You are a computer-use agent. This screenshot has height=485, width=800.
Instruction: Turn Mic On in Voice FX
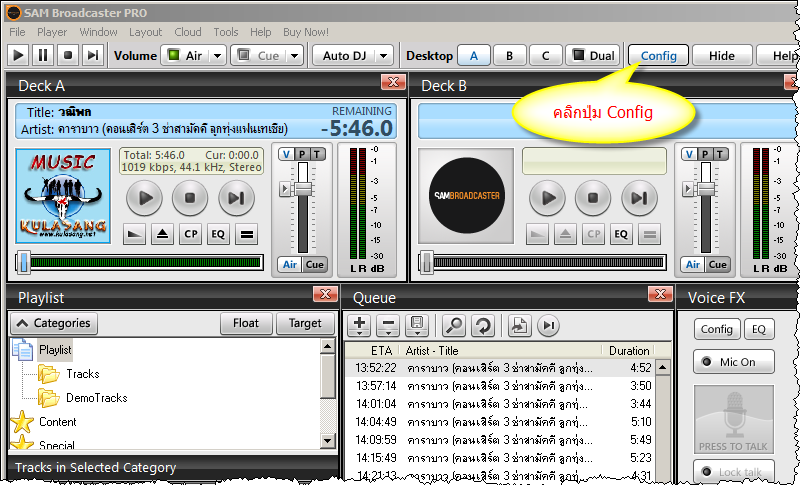coord(734,362)
